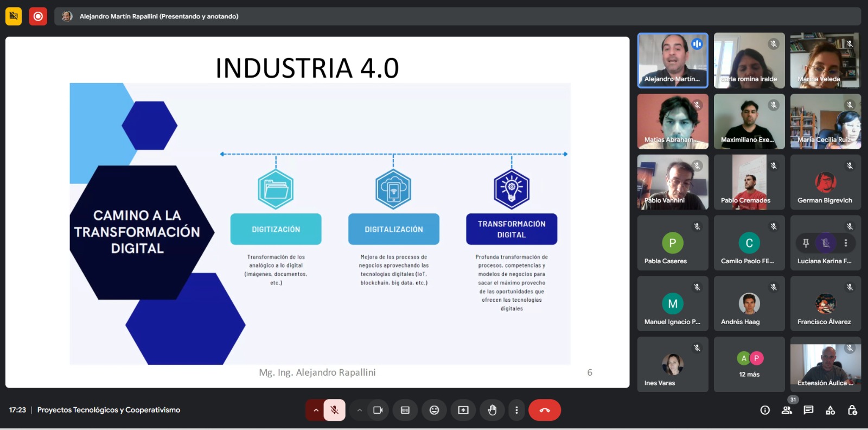Click the present screen icon
Viewport: 868px width, 430px height.
click(x=463, y=410)
